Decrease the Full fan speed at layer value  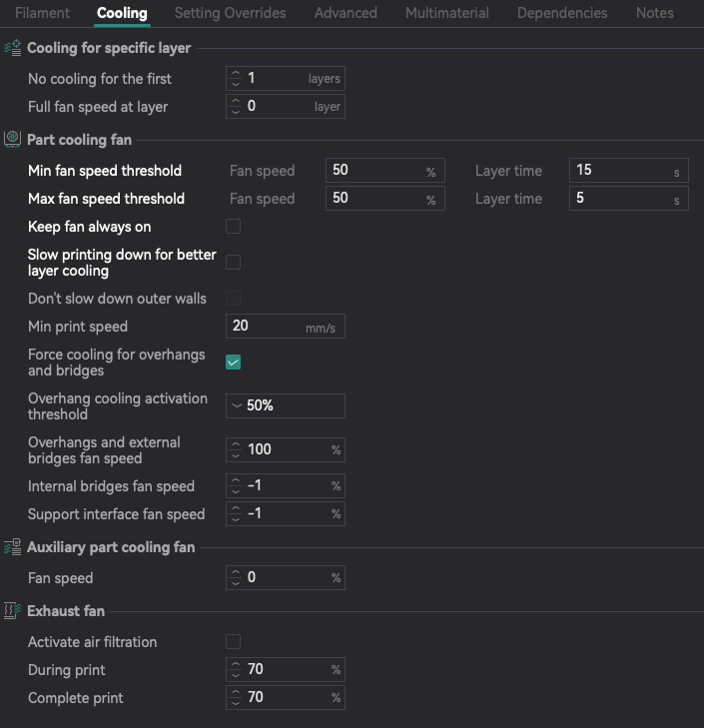[236, 112]
